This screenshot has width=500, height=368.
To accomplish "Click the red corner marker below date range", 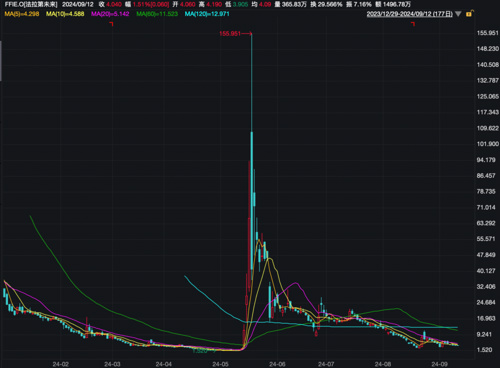I will coord(413,24).
